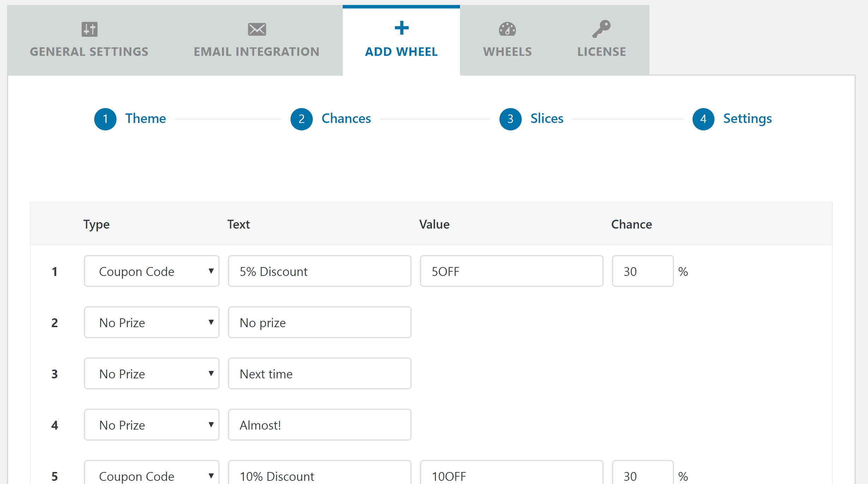This screenshot has height=484, width=868.
Task: Go to step 2 circle Chances
Action: (301, 119)
